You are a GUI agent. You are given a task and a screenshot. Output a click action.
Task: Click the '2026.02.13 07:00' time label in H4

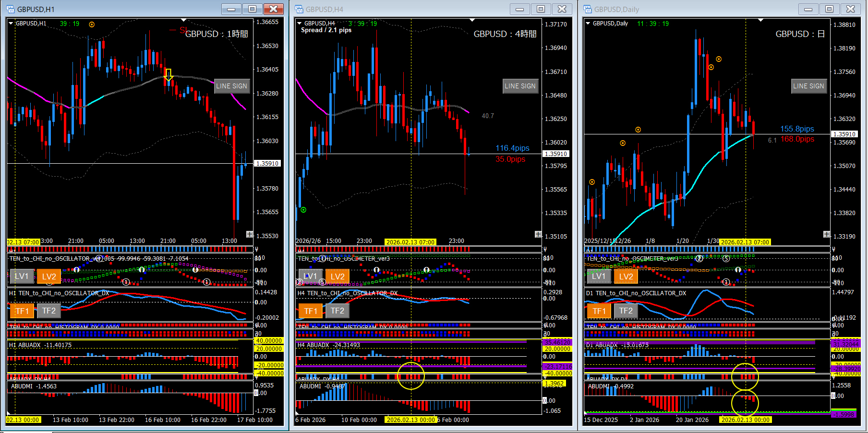(x=410, y=242)
